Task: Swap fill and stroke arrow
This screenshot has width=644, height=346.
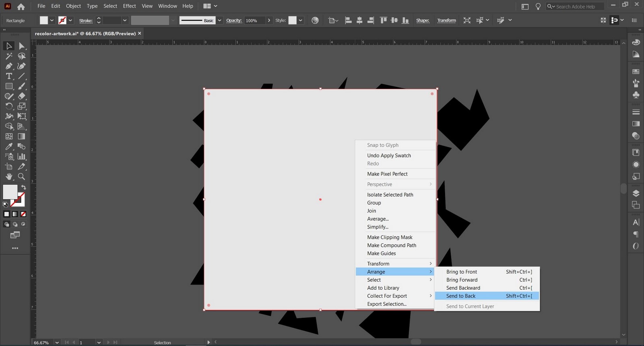Action: pos(24,187)
